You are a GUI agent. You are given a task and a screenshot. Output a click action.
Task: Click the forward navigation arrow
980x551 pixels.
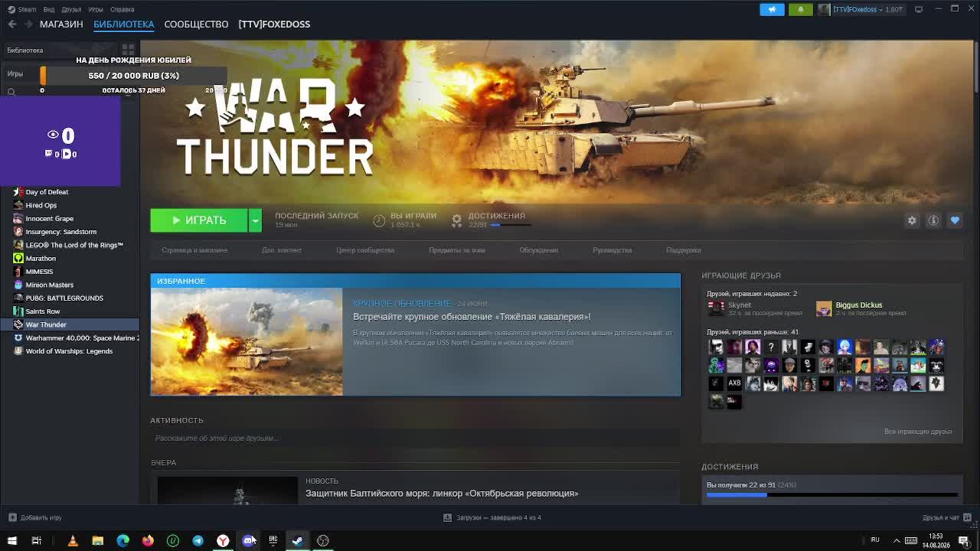tap(29, 24)
